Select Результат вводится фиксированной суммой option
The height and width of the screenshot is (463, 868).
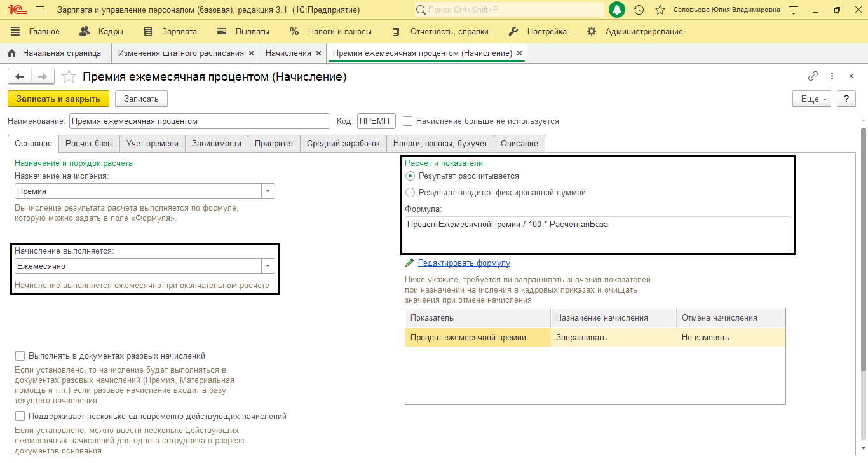coord(410,192)
